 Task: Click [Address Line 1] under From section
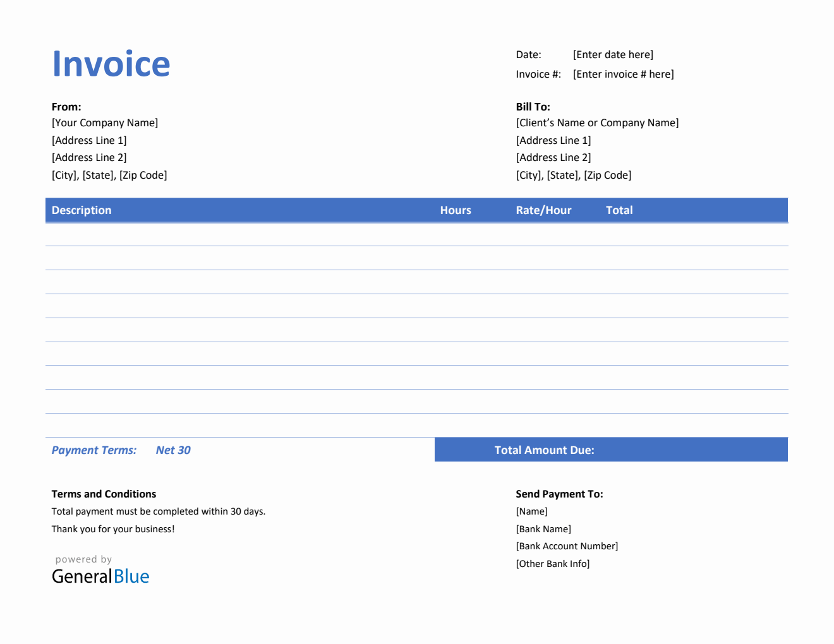click(88, 140)
